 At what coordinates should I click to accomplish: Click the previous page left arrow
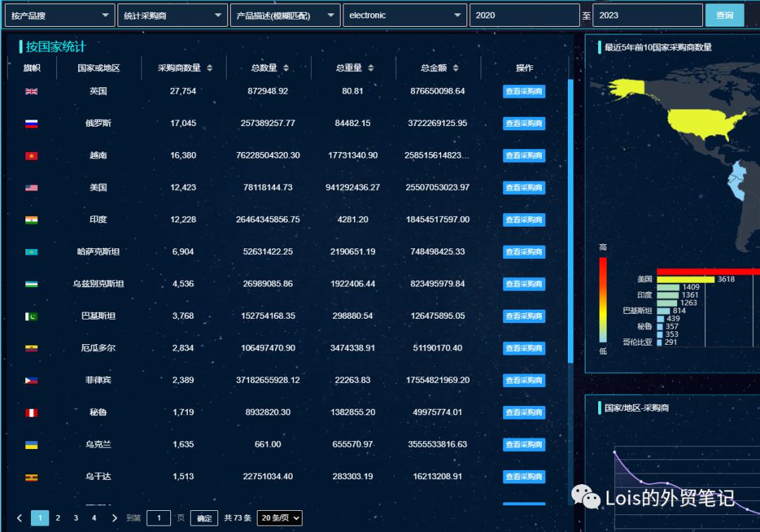20,518
